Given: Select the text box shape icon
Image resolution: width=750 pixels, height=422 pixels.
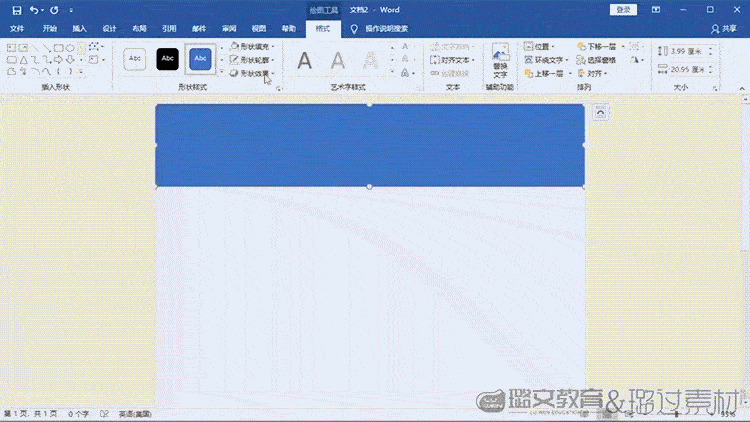Looking at the screenshot, I should [11, 48].
